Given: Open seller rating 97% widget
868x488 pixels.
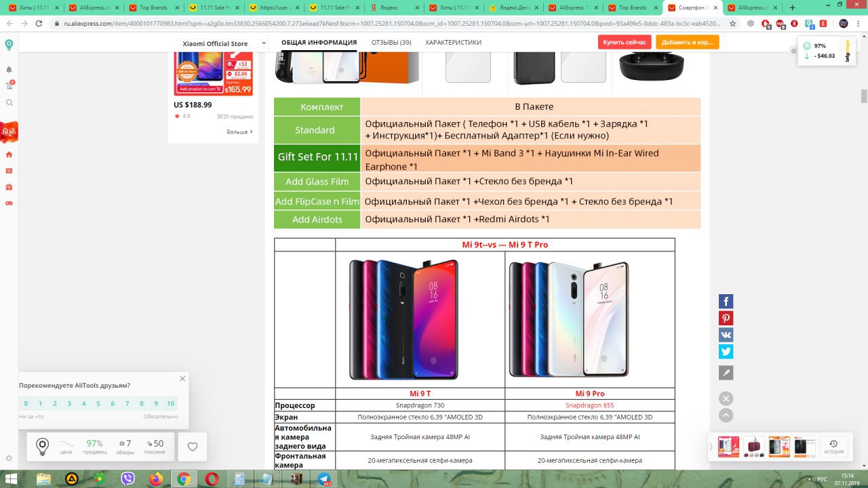Looking at the screenshot, I should [94, 447].
